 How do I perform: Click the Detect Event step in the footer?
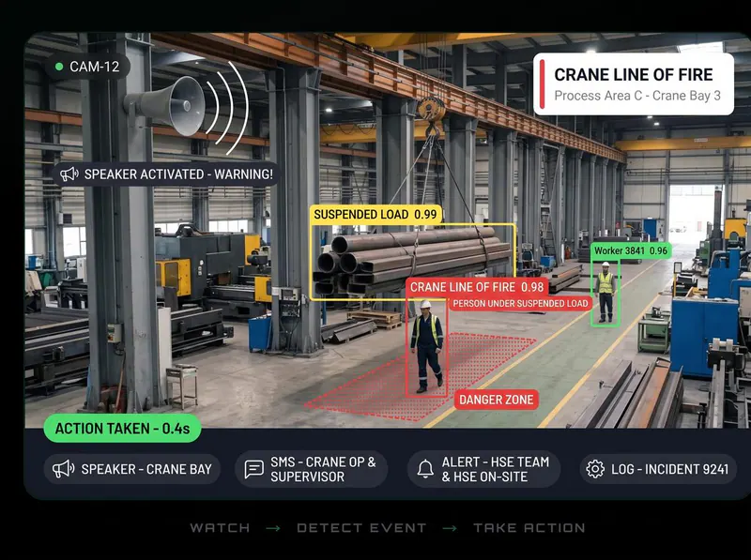click(361, 528)
